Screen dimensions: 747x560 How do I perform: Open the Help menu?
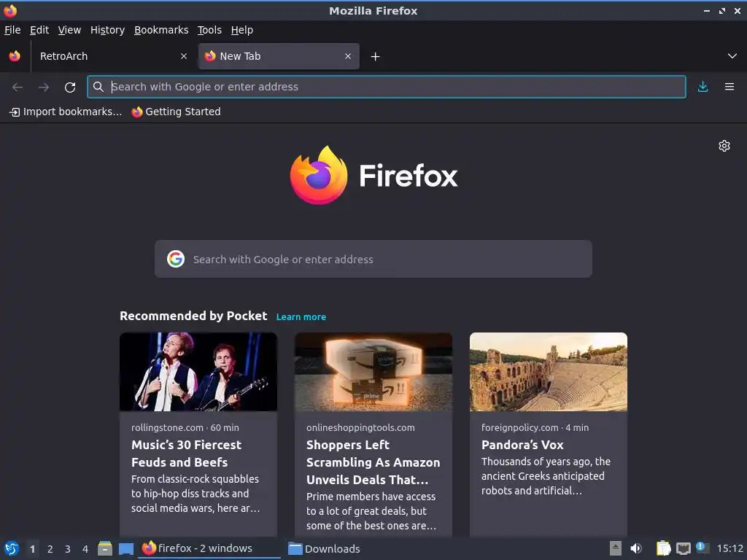242,30
